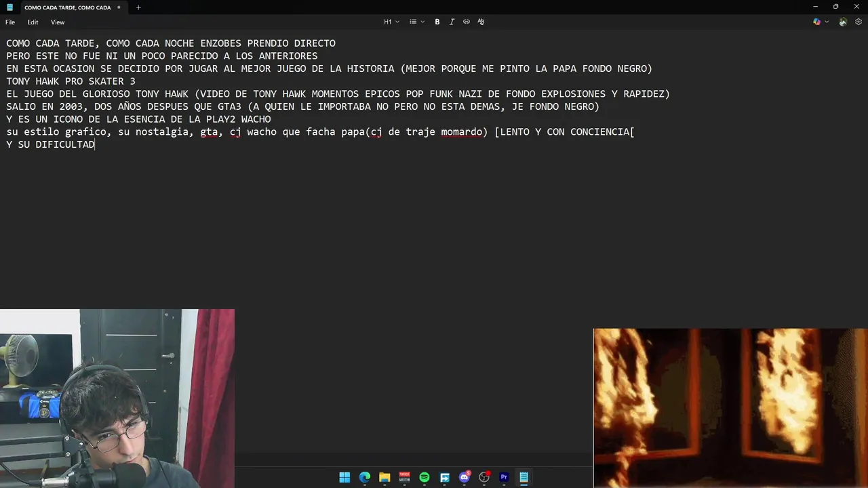Open the H1 heading style dropdown

[391, 22]
